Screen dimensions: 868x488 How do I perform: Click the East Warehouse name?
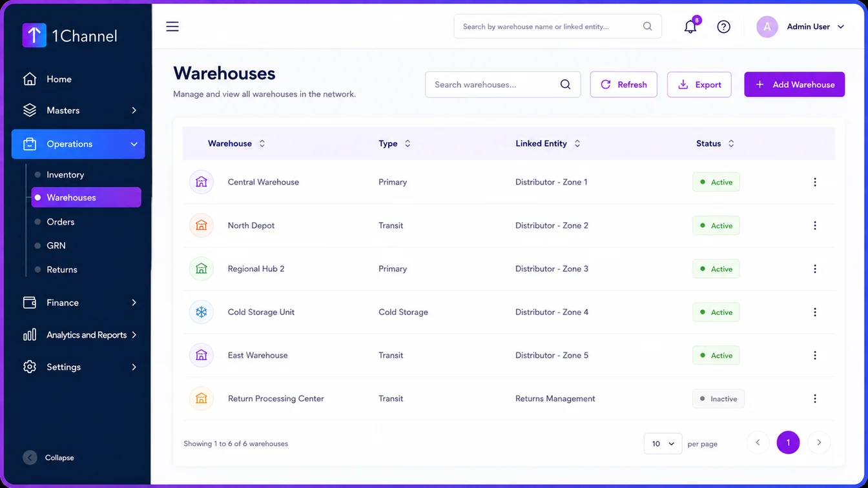point(258,355)
